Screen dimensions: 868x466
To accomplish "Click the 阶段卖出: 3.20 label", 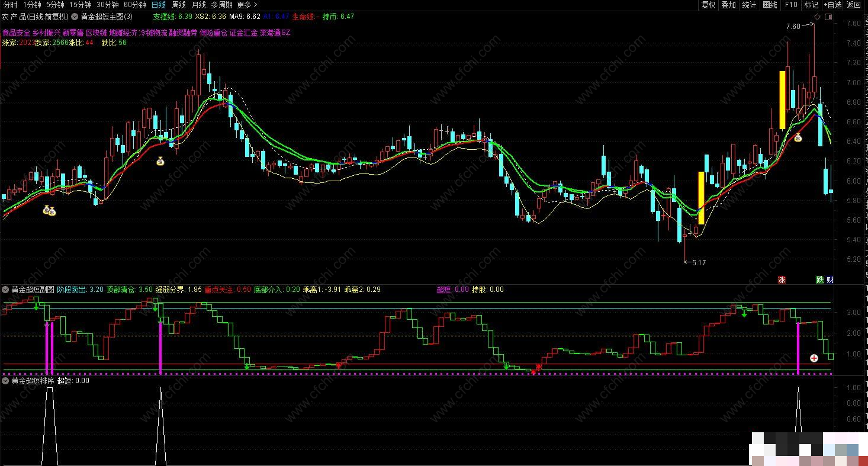I will [80, 290].
